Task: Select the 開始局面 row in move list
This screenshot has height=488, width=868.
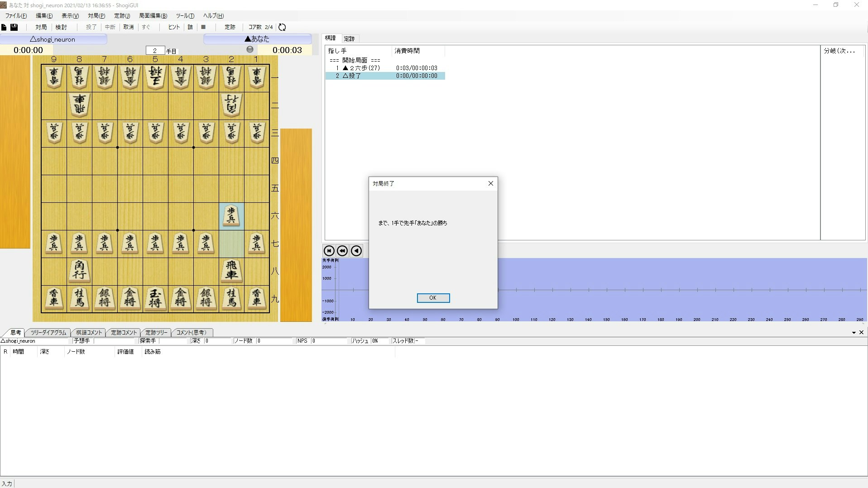Action: tap(385, 60)
